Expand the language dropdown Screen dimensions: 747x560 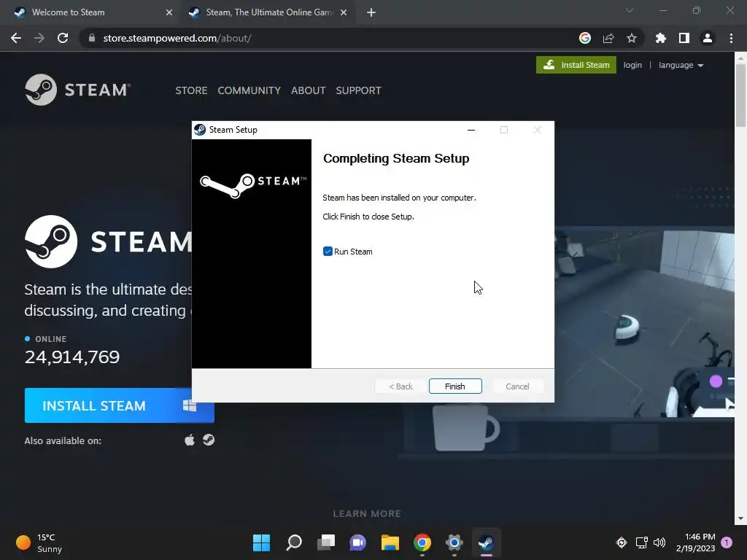point(681,65)
